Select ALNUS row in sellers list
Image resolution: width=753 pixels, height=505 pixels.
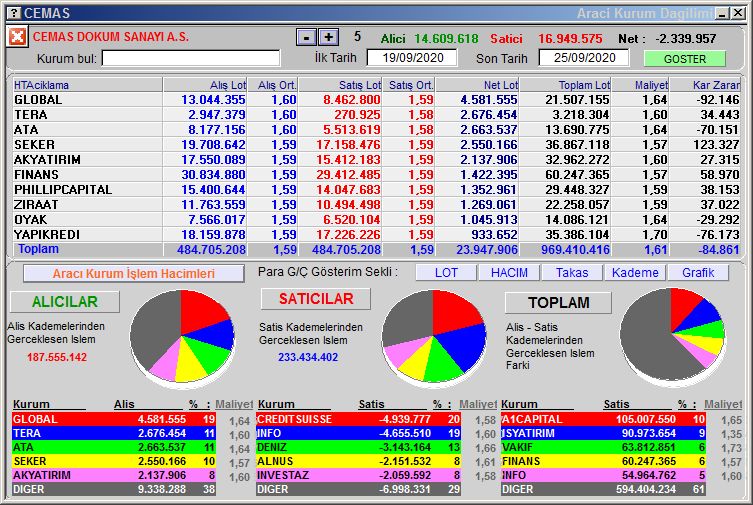point(359,461)
